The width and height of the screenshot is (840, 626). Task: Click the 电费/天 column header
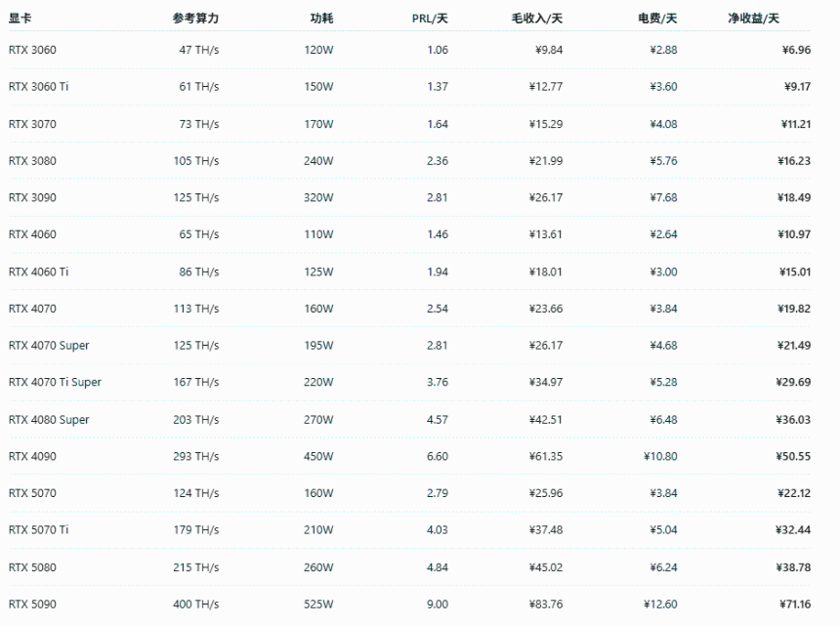(x=657, y=19)
